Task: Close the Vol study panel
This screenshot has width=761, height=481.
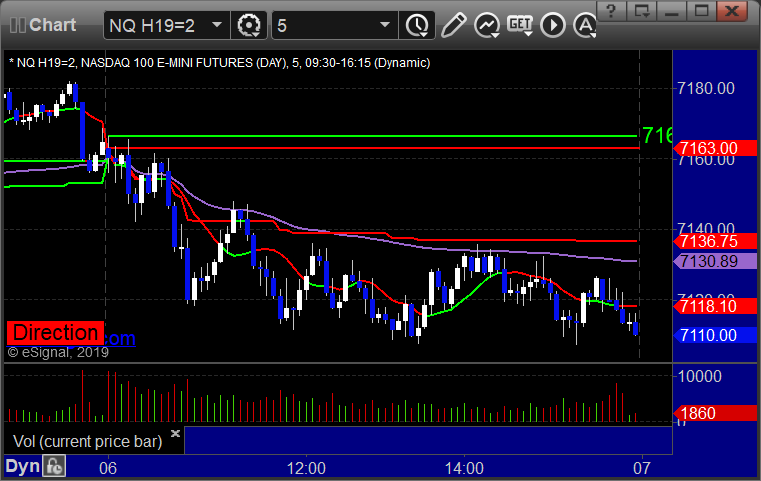Action: pyautogui.click(x=176, y=433)
